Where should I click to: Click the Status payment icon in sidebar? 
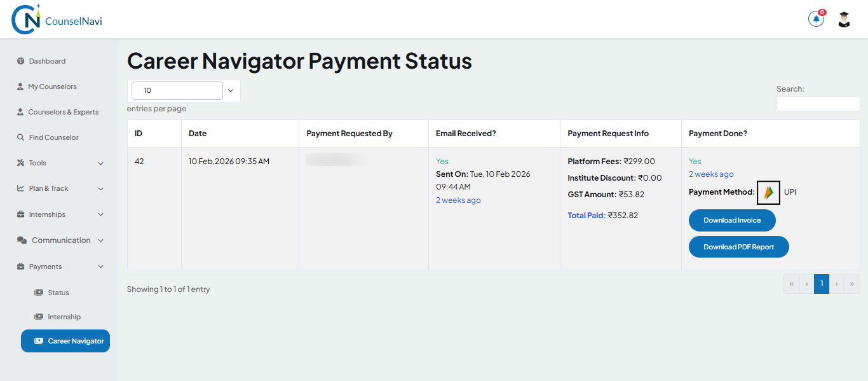click(x=39, y=292)
